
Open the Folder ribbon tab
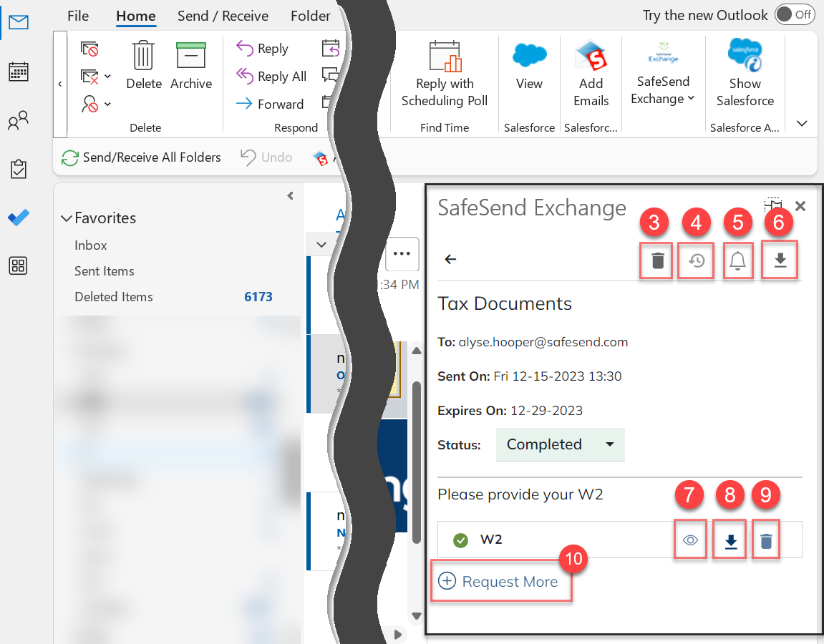coord(311,15)
